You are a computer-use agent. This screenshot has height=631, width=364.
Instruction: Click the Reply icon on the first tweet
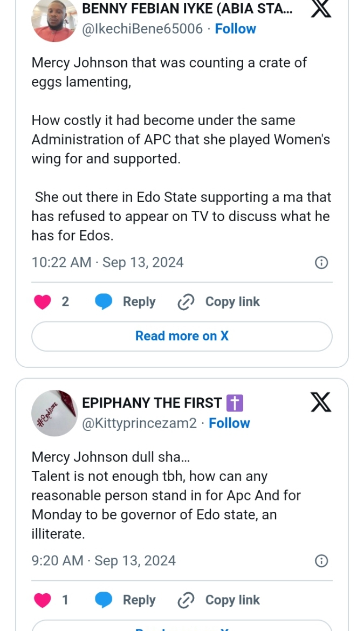tap(104, 301)
